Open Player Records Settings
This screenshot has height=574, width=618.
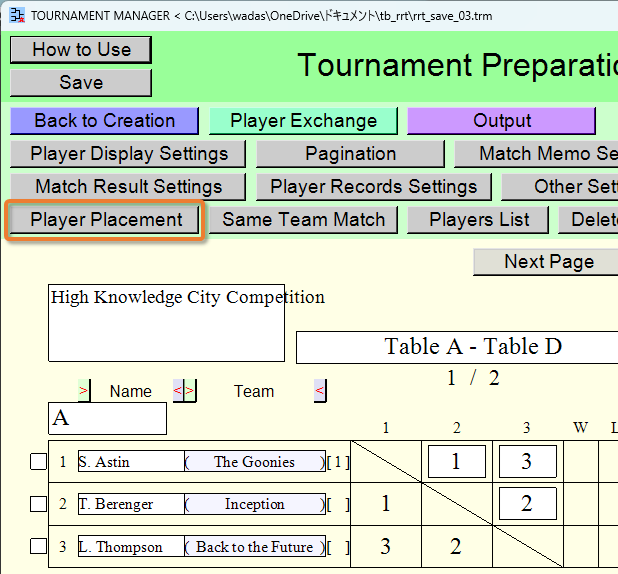(x=374, y=187)
